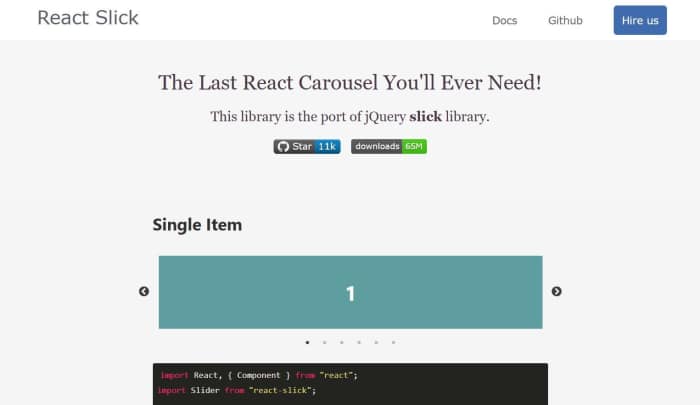Advance carousel with the next arrow
Screen dimensions: 700x405
coord(557,292)
